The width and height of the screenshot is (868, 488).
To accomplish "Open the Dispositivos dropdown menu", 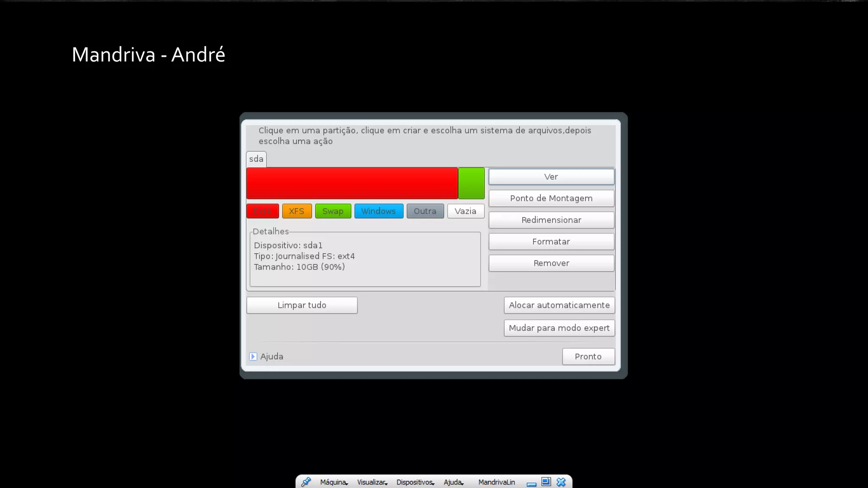I will click(x=415, y=482).
